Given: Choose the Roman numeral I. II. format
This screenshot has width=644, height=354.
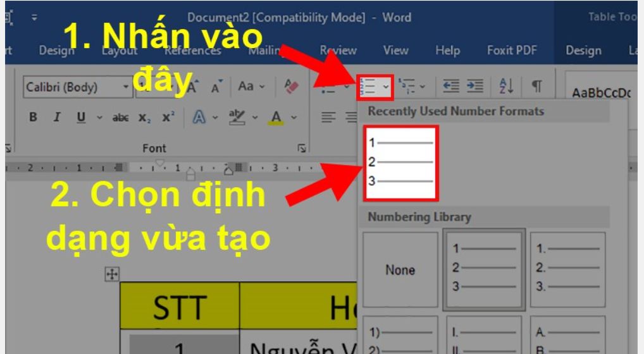Looking at the screenshot, I should coord(484,335).
